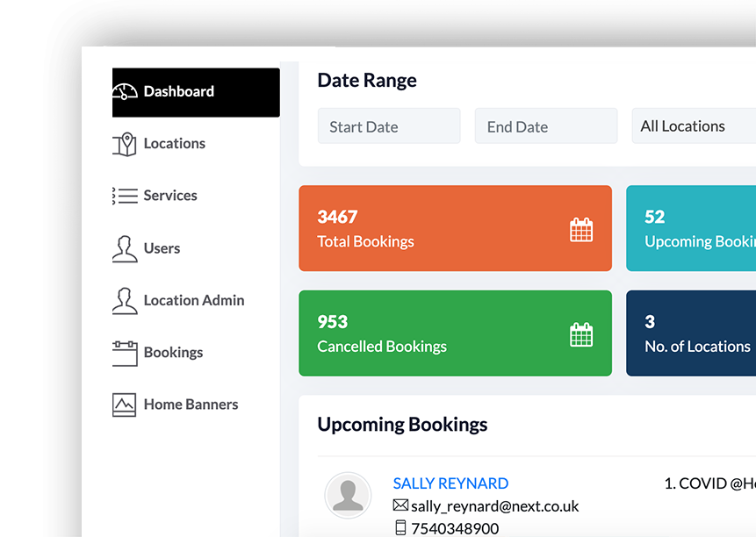756x537 pixels.
Task: Click the Users person icon
Action: coord(125,248)
